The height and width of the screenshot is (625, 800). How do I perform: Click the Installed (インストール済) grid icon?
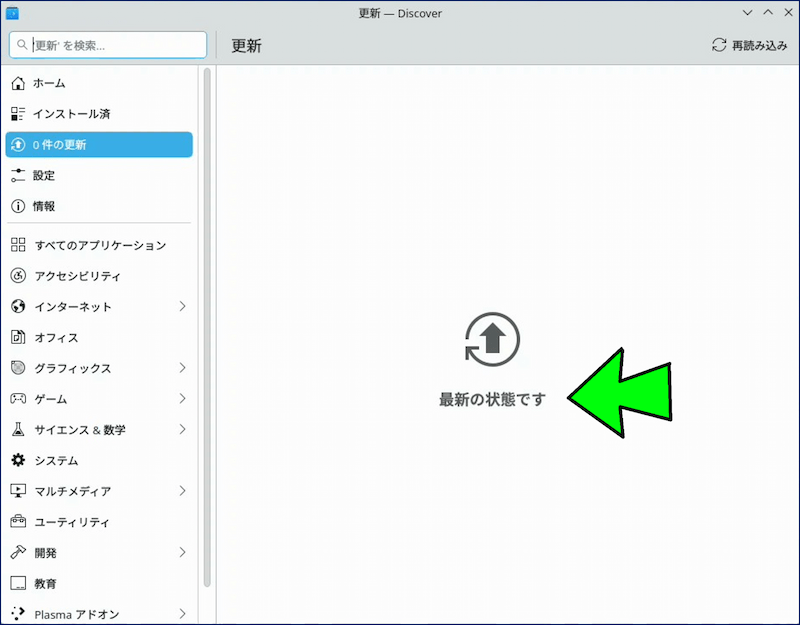point(18,114)
